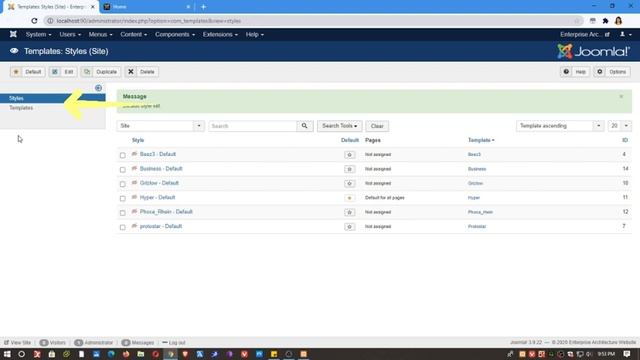This screenshot has height=360, width=640.
Task: Bookmark this page with the star icon
Action: 577,21
